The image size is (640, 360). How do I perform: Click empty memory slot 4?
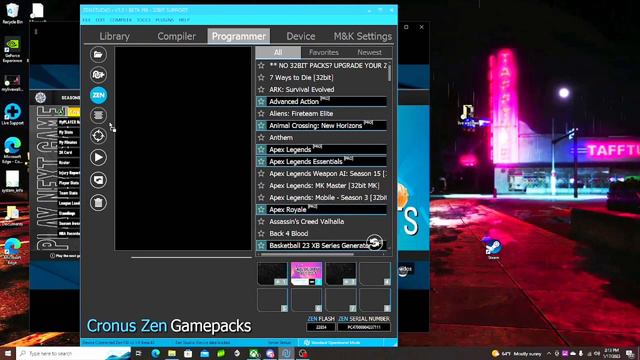[x=375, y=273]
